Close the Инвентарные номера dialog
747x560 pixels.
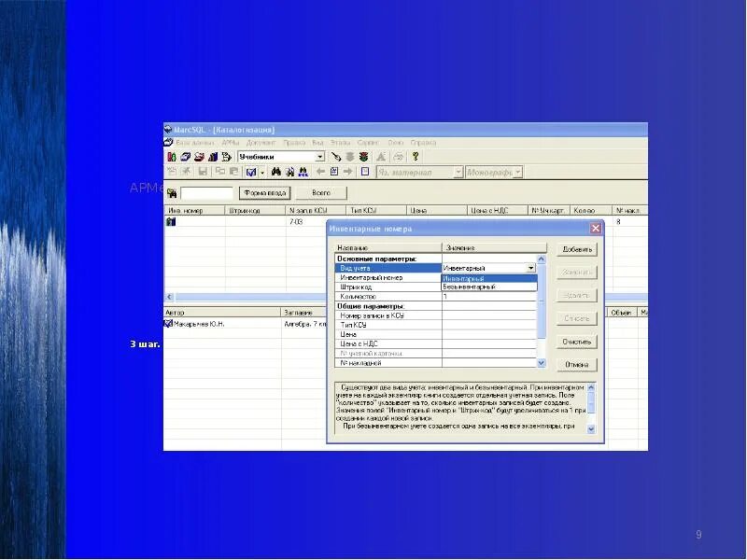(x=596, y=229)
